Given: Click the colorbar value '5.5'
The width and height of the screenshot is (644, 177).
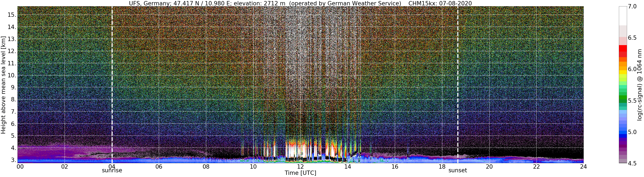Looking at the screenshot, I should 632,101.
